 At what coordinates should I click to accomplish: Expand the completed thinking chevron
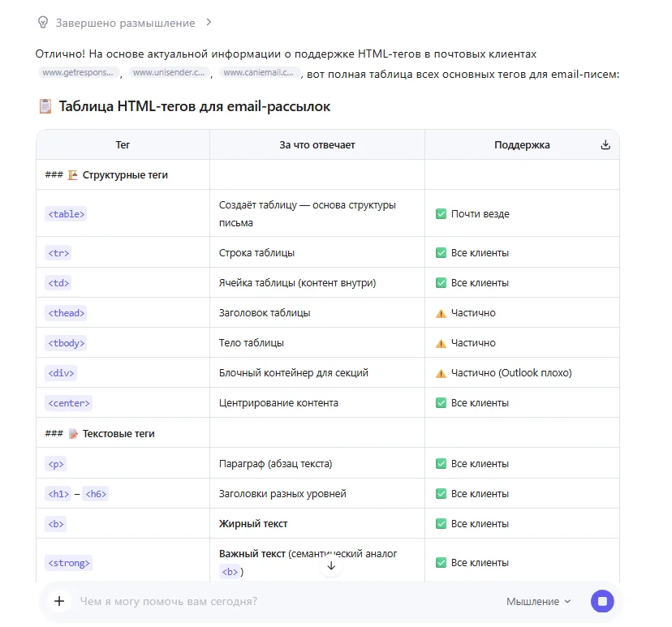tap(209, 22)
